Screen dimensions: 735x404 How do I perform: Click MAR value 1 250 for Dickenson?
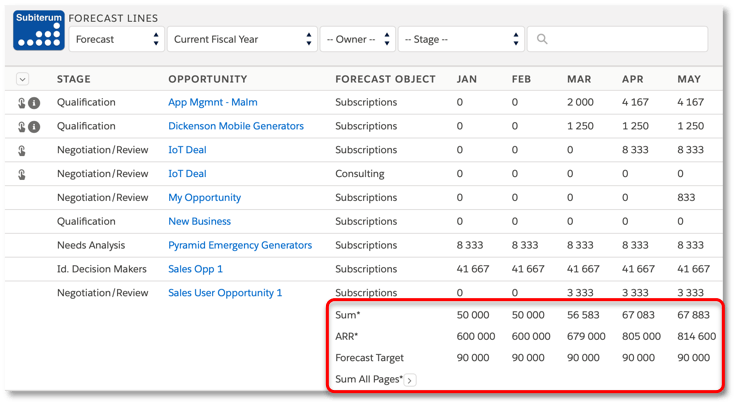click(580, 126)
